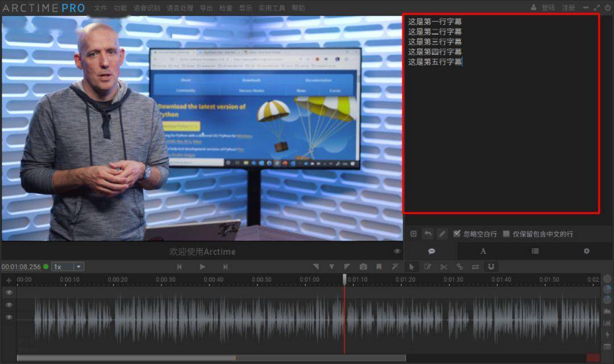614x364 pixels.
Task: Toggle the topmost track eye icon
Action: point(9,292)
